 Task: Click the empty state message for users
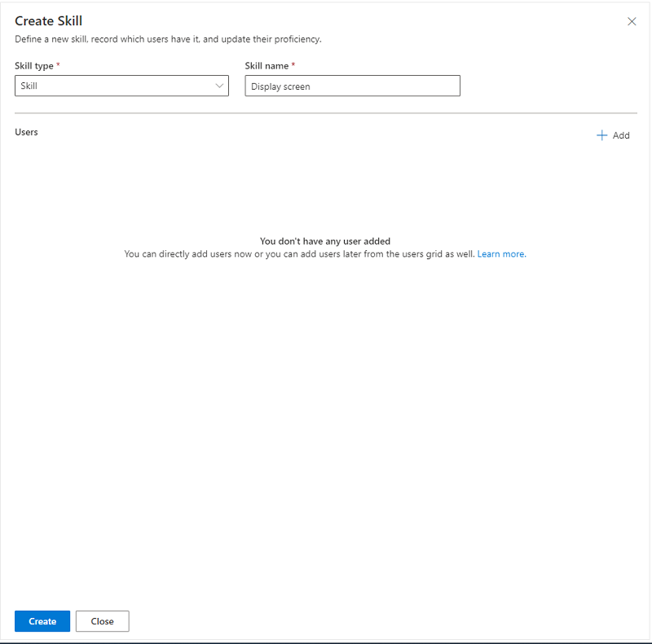tap(325, 241)
